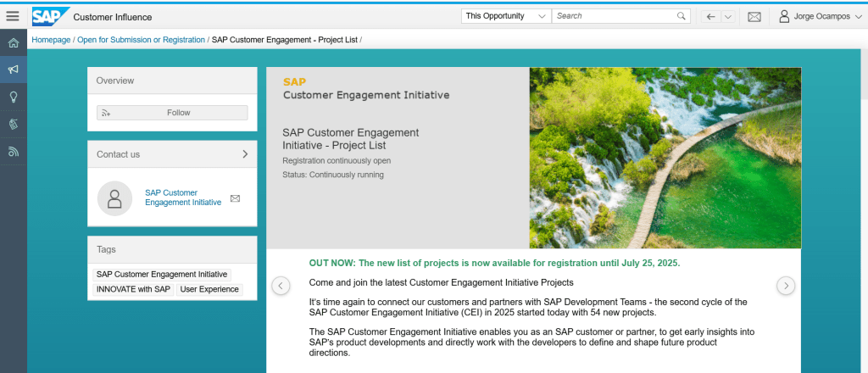Click the back arrow navigation button
The height and width of the screenshot is (373, 868).
(x=710, y=16)
